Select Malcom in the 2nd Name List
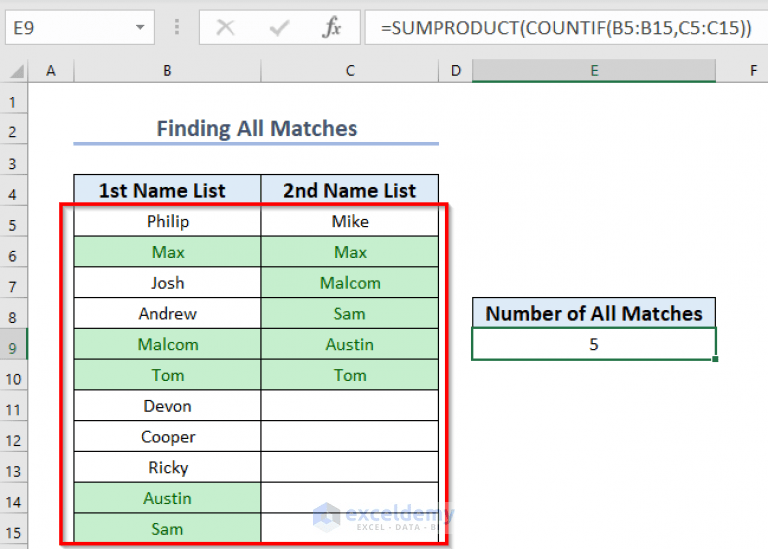The image size is (768, 549). pyautogui.click(x=350, y=283)
